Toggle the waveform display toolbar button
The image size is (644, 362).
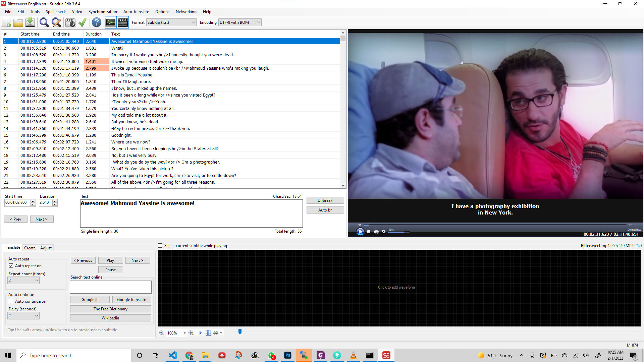tap(111, 22)
